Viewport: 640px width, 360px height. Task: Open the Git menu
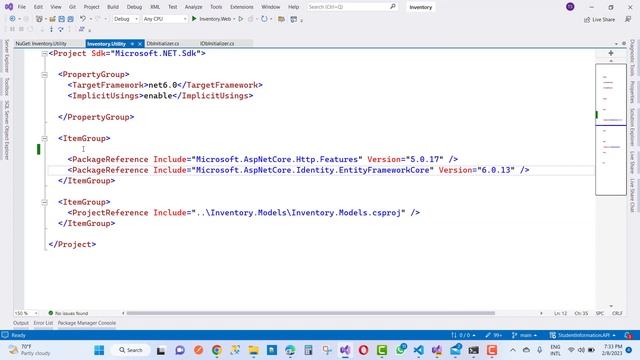coord(72,7)
